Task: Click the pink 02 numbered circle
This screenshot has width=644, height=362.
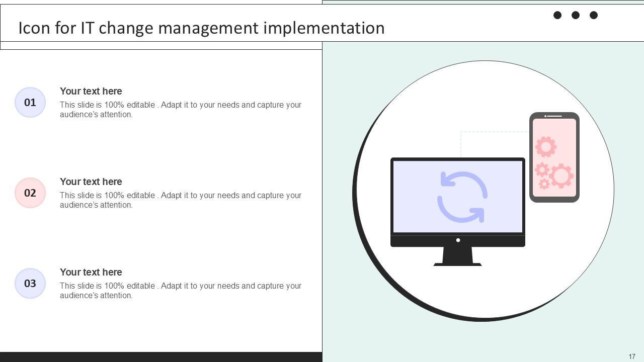Action: [30, 193]
